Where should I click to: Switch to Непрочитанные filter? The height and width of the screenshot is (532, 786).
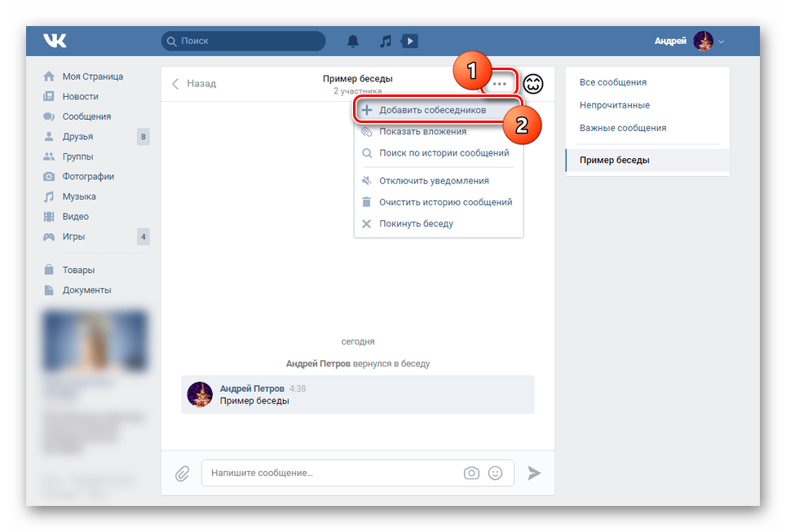pos(615,105)
